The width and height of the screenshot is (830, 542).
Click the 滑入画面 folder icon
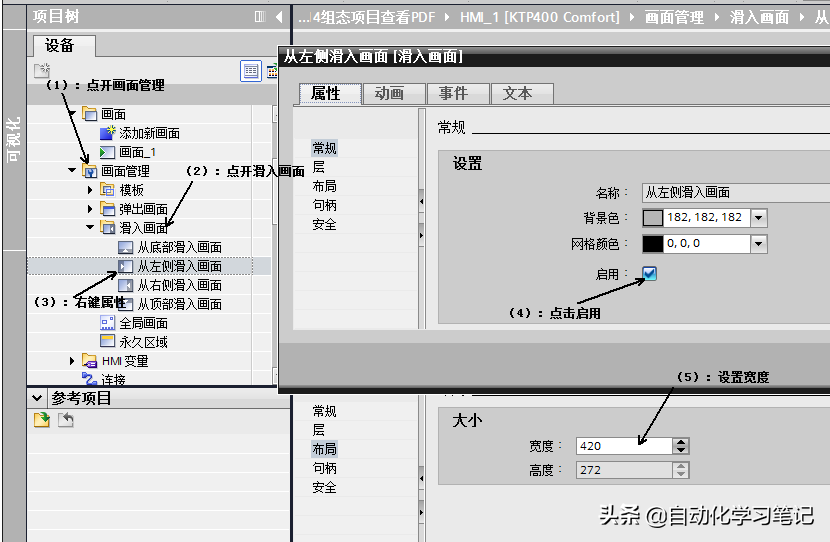[x=107, y=228]
